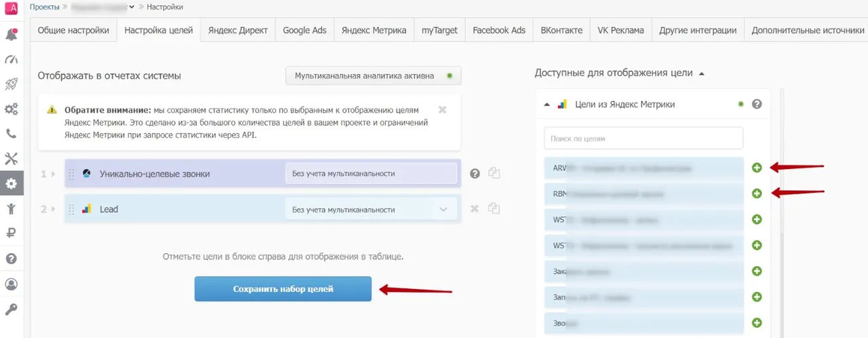Image resolution: width=868 pixels, height=338 pixels.
Task: Switch to Общие настройки tab
Action: pyautogui.click(x=73, y=30)
